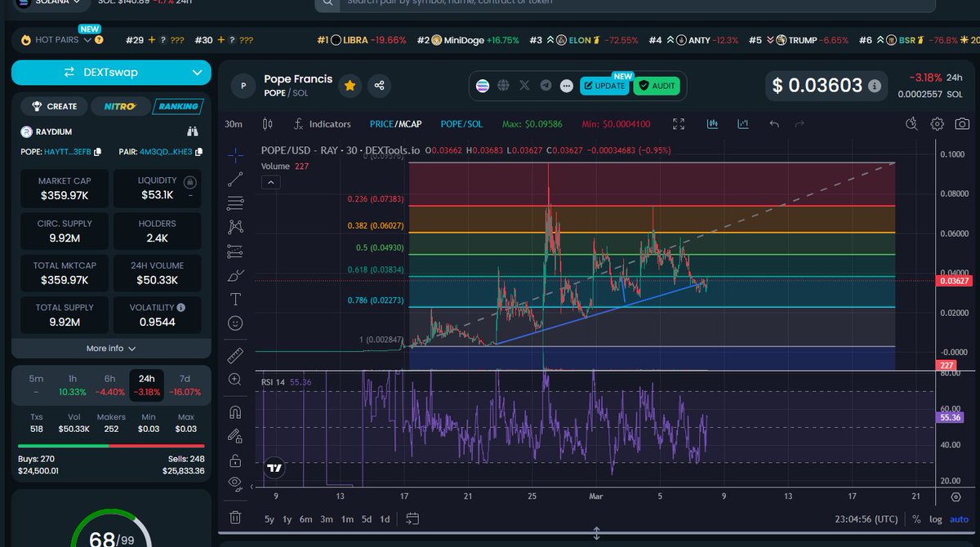
Task: Click the binoculars icon next to Raydium
Action: point(193,131)
